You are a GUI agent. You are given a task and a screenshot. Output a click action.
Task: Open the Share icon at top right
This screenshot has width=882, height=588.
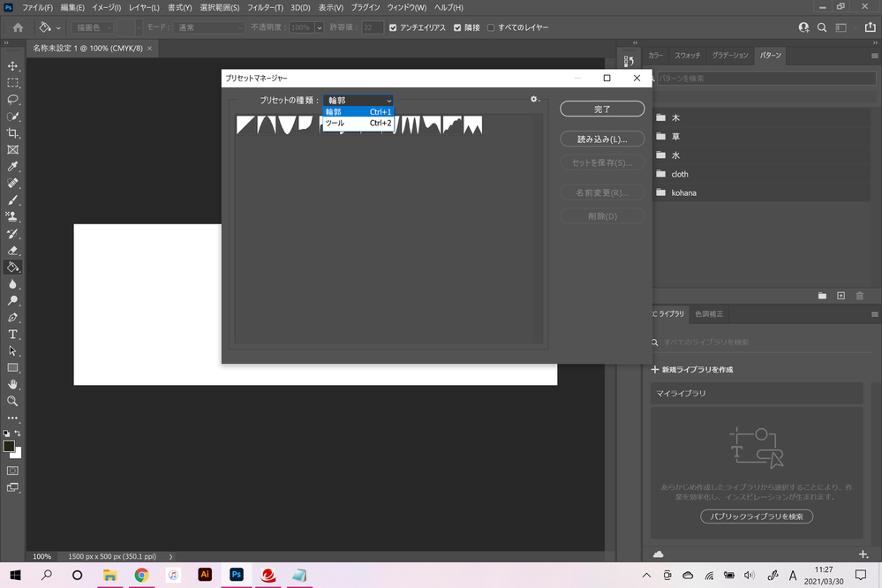tap(871, 27)
